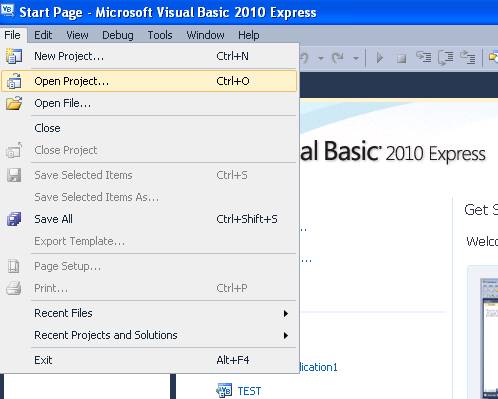The image size is (498, 399).
Task: Click the Step Into toolbar icon
Action: [423, 57]
